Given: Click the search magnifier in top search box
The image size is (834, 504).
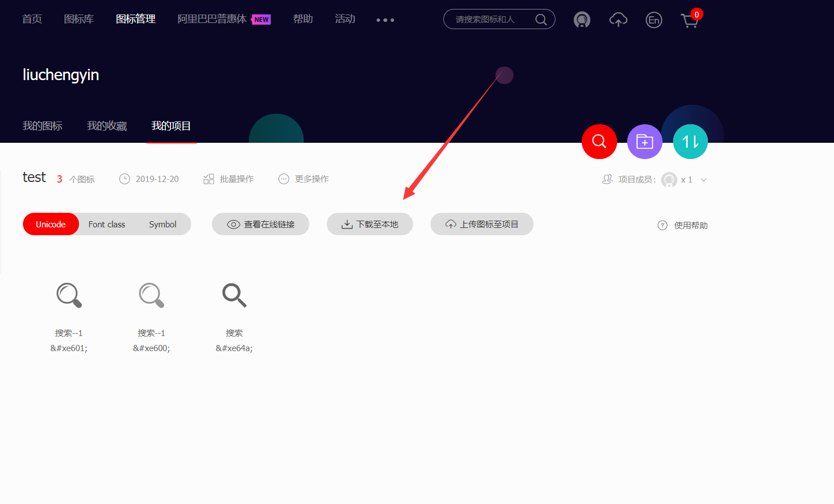Looking at the screenshot, I should click(541, 20).
